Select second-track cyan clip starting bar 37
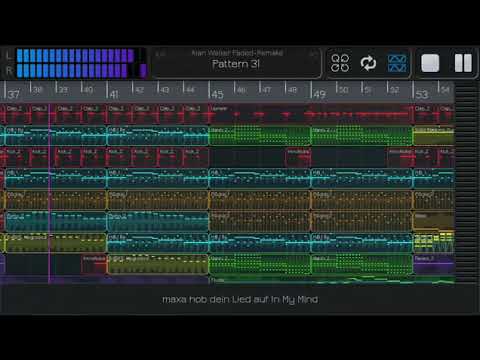Screen dimensions: 480x360 tap(56, 135)
